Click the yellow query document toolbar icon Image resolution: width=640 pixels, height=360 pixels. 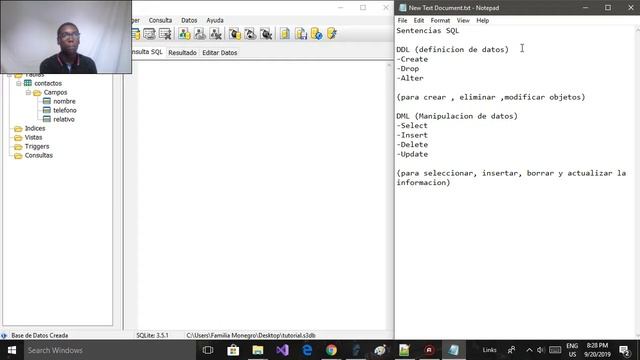pos(285,34)
